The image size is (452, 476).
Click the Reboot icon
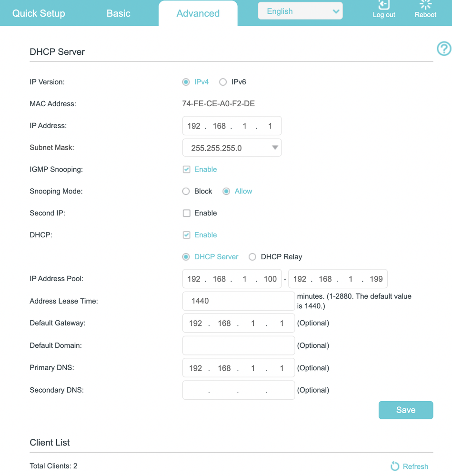pyautogui.click(x=425, y=5)
